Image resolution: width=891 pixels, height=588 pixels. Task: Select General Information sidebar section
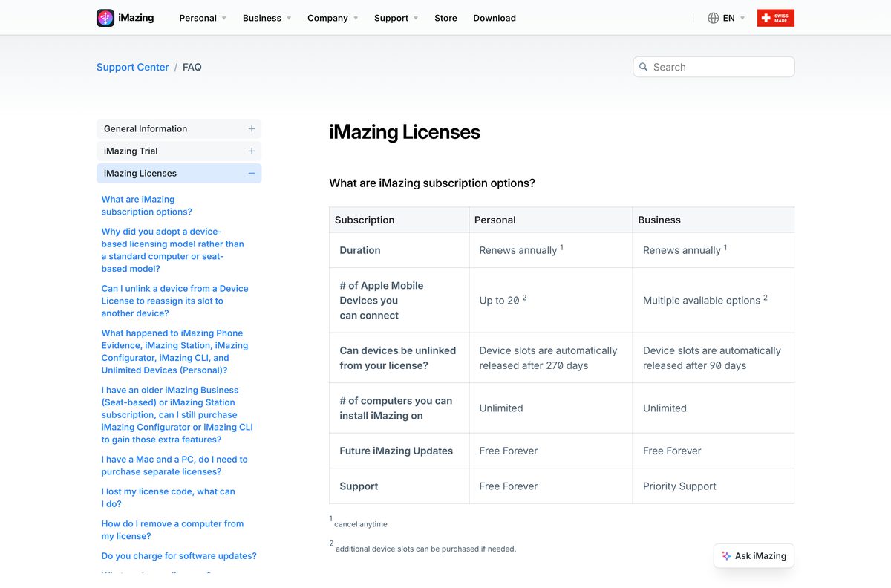click(x=179, y=128)
